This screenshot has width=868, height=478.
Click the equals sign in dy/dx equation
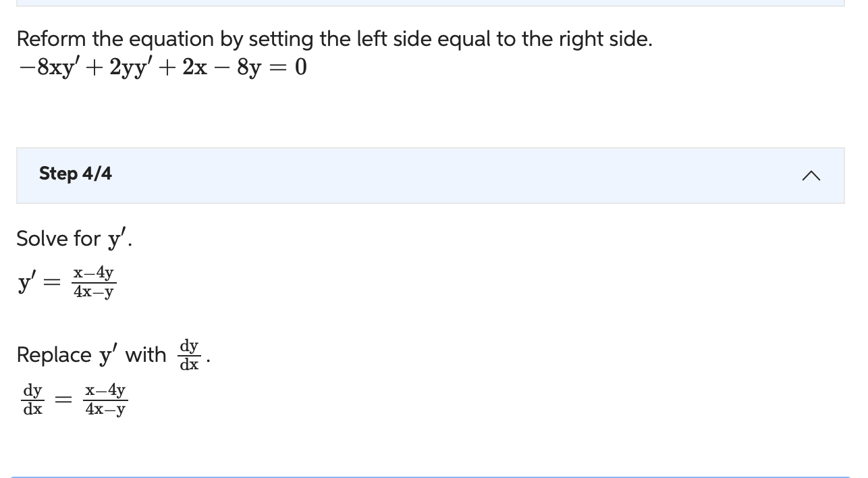click(63, 399)
